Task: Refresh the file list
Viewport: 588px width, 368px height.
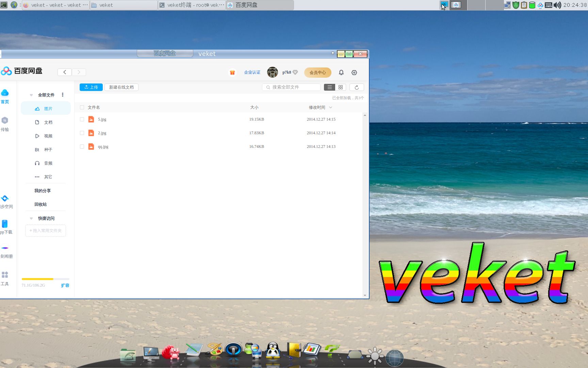Action: pos(357,87)
